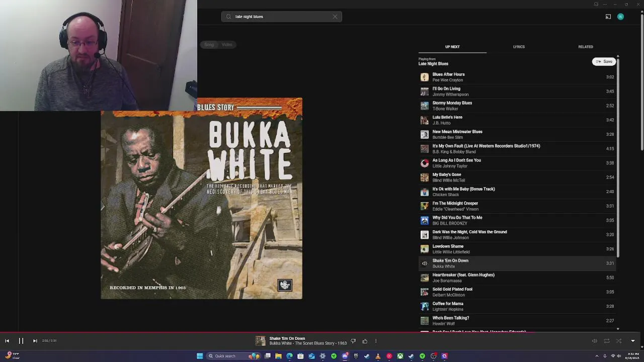Click the search magnifier icon
The height and width of the screenshot is (362, 644).
click(228, 17)
